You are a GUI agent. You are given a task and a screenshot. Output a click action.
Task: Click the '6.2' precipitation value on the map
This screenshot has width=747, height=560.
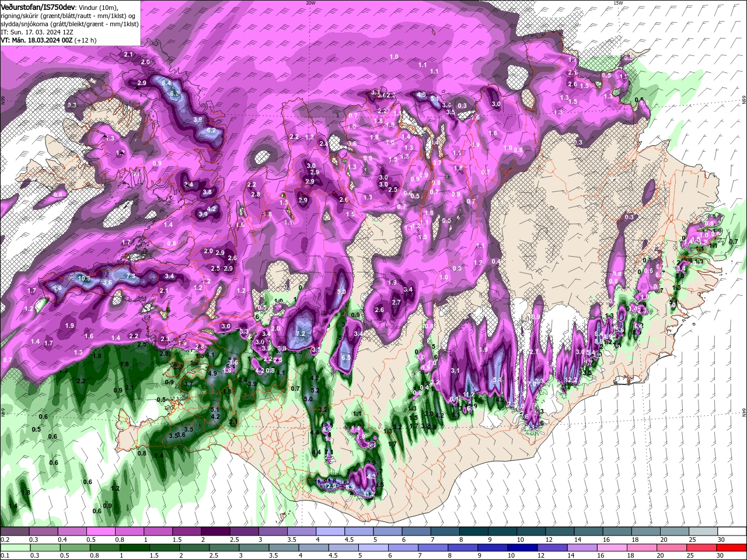(x=211, y=131)
